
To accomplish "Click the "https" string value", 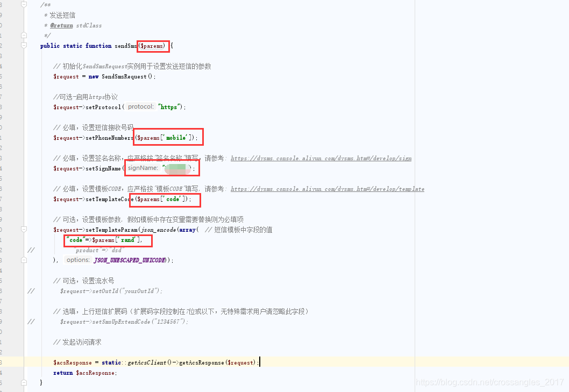I will point(169,107).
